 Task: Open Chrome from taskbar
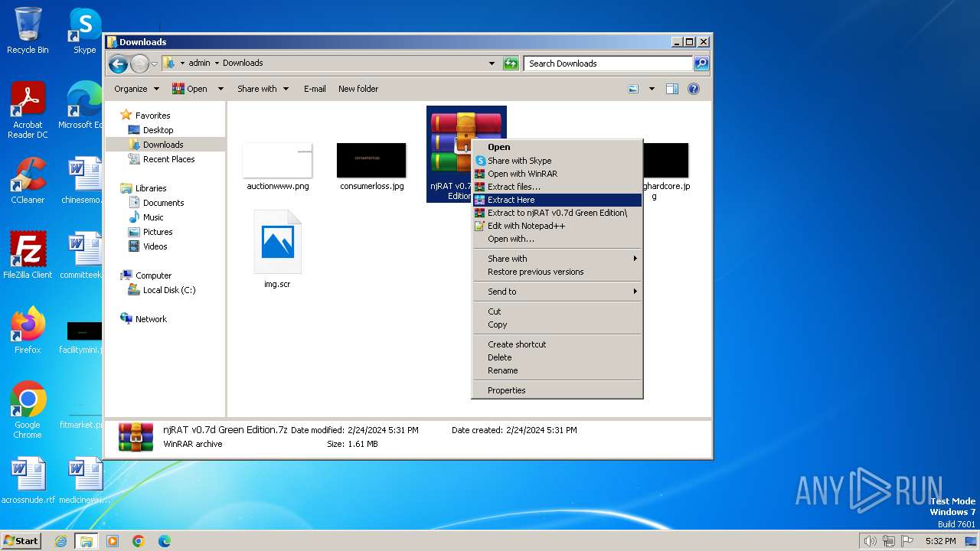coord(139,541)
